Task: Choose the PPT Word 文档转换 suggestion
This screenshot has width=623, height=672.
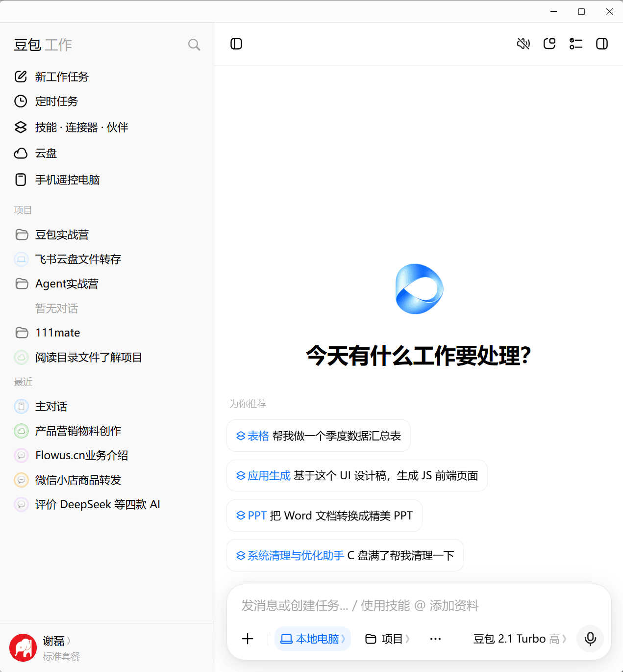Action: [x=324, y=516]
